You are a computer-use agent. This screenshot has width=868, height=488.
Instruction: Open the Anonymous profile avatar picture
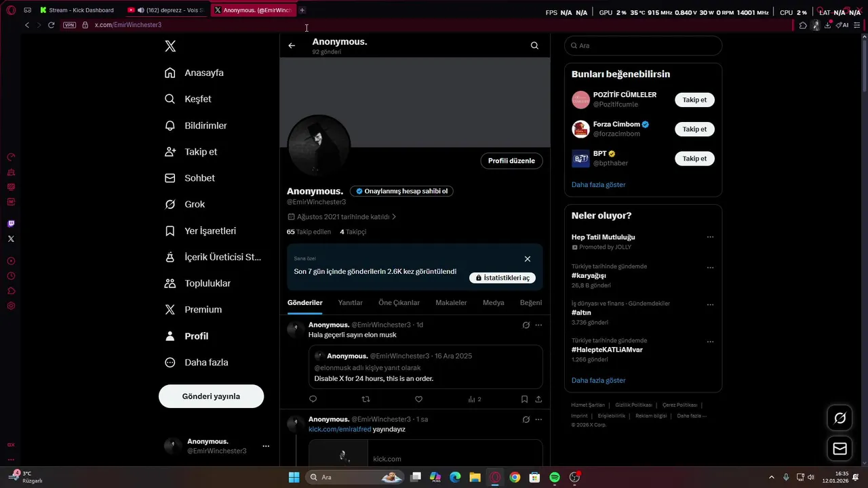(319, 146)
